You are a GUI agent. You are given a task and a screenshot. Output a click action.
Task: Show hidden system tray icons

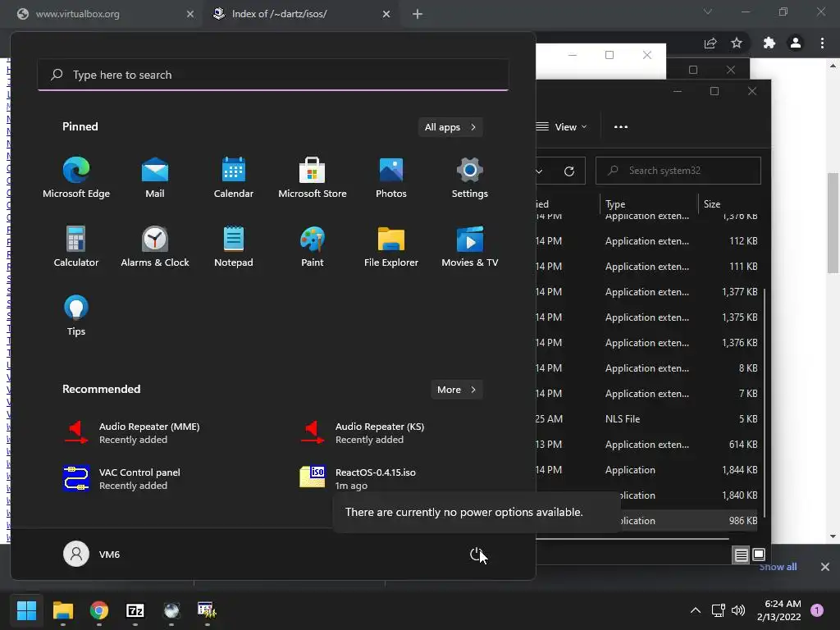[x=696, y=610]
